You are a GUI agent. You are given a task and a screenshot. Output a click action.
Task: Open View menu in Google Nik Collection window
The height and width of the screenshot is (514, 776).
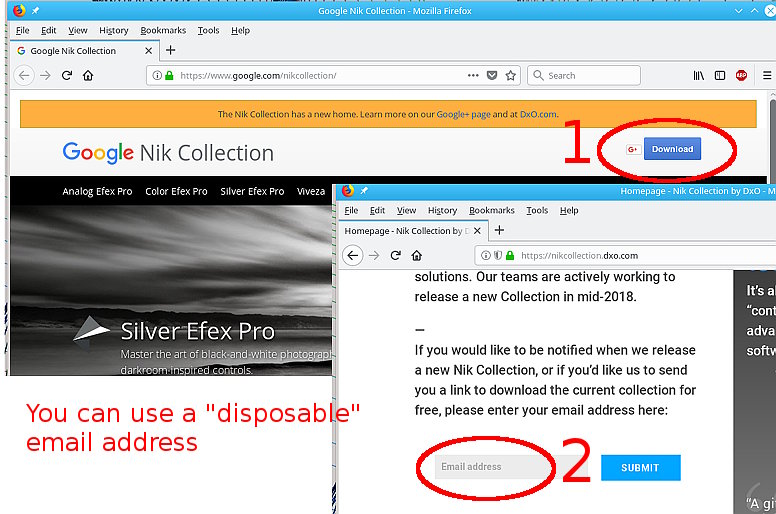[x=78, y=30]
